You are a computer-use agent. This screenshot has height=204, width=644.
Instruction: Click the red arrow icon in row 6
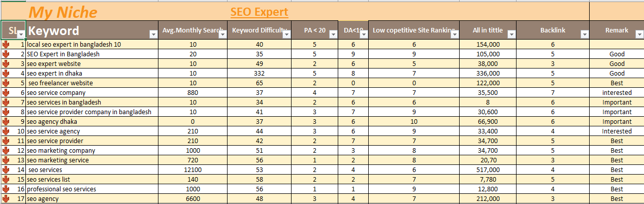pos(6,93)
